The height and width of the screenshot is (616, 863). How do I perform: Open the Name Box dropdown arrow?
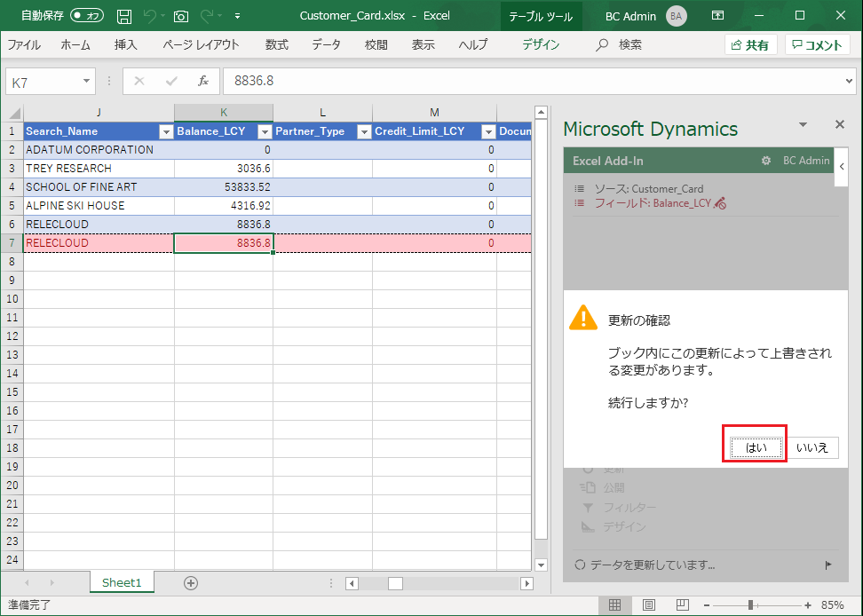86,82
